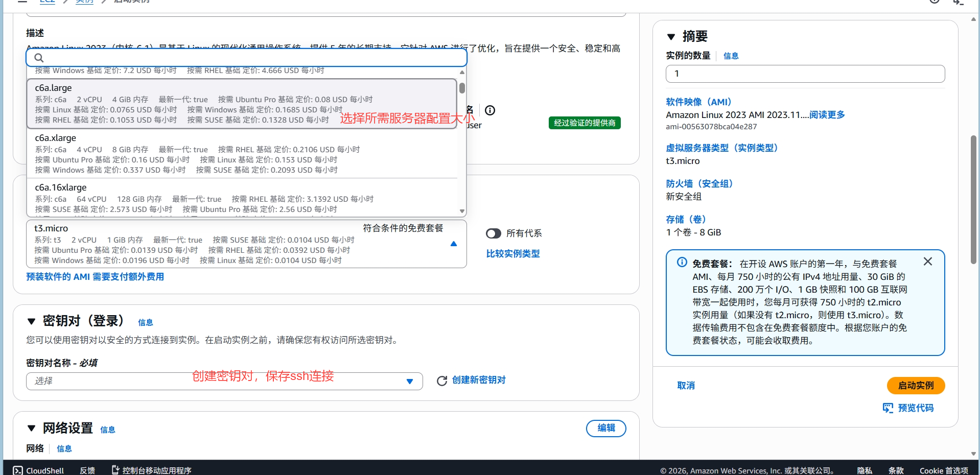Open 反馈 in the footer
This screenshot has width=980, height=475.
pos(87,470)
